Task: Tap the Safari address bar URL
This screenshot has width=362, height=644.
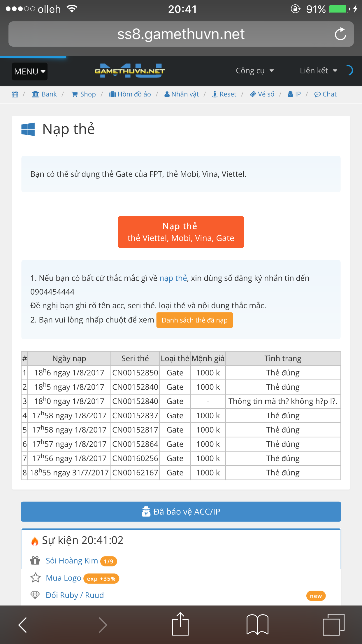Action: pos(181,34)
